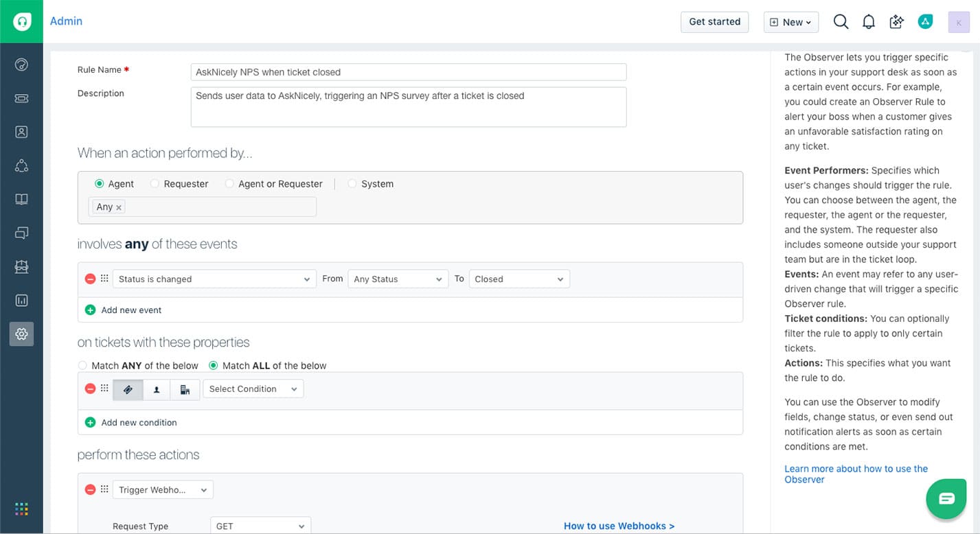Open the Contacts icon in sidebar
The height and width of the screenshot is (534, 980).
click(21, 132)
